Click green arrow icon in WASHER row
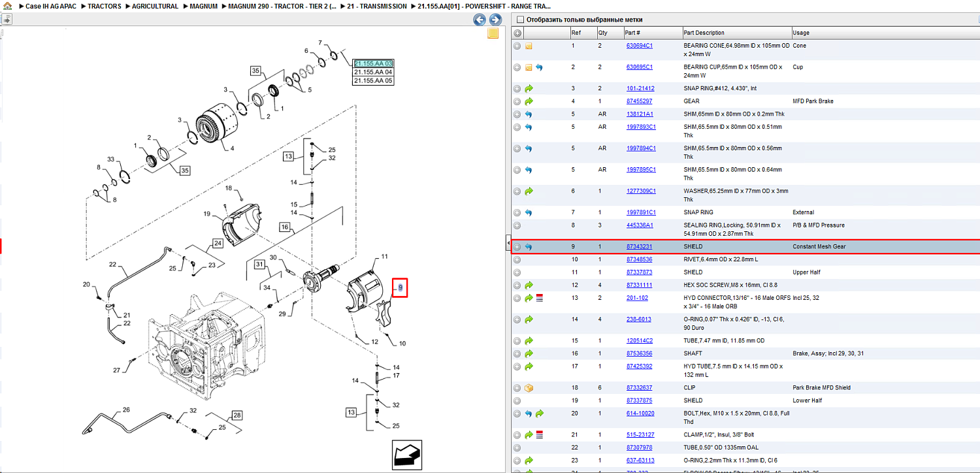Image resolution: width=980 pixels, height=473 pixels. pyautogui.click(x=529, y=191)
